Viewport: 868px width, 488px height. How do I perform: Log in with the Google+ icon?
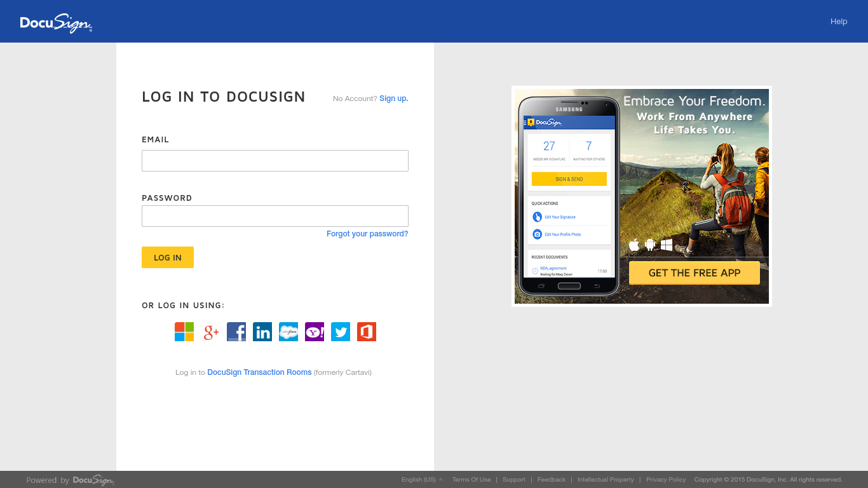[211, 332]
